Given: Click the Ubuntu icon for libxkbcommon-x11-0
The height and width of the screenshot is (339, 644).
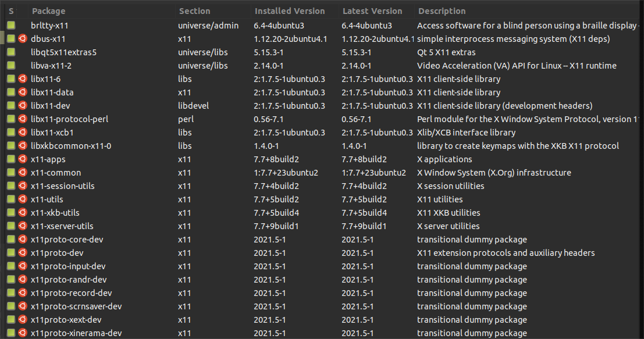Looking at the screenshot, I should pos(23,146).
